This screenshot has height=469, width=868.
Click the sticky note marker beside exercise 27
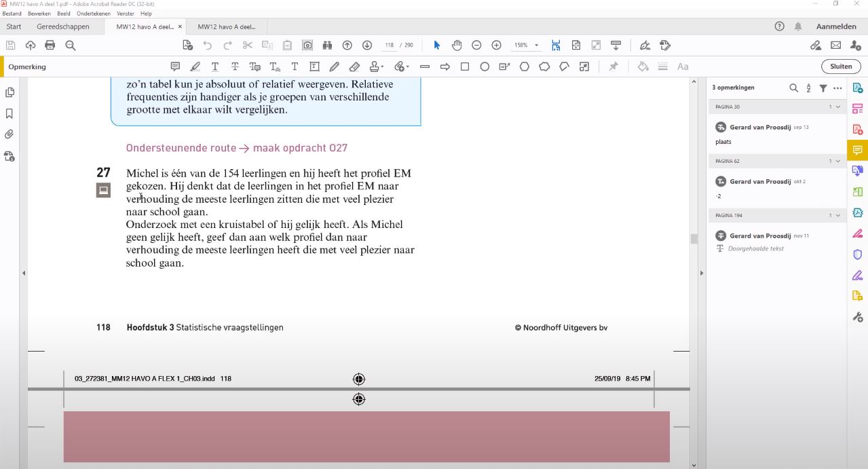[x=103, y=190]
